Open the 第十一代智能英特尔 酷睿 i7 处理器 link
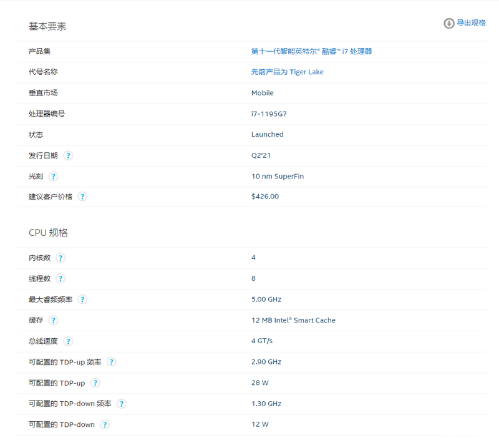Viewport: 499px width, 448px height. pos(311,51)
